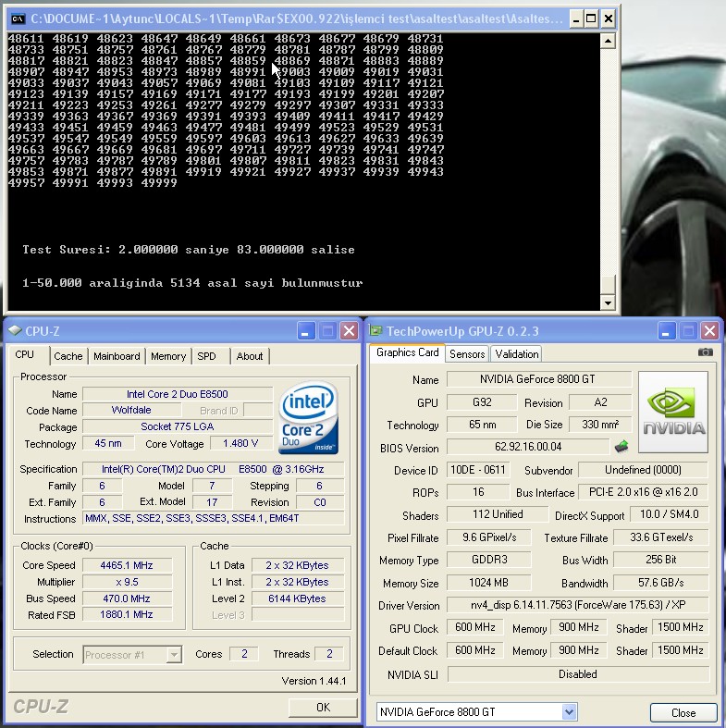Click the Intel Core 2 Duo E8500 name field
The width and height of the screenshot is (726, 728).
pyautogui.click(x=178, y=394)
